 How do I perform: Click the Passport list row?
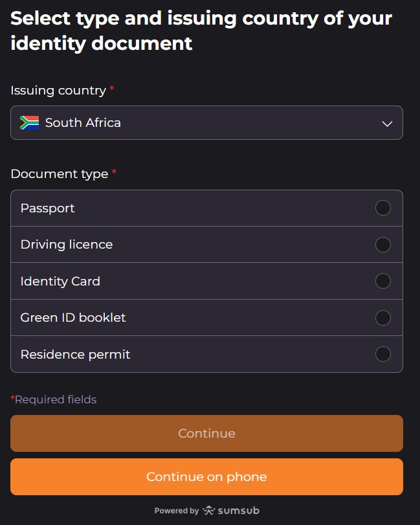click(194, 208)
